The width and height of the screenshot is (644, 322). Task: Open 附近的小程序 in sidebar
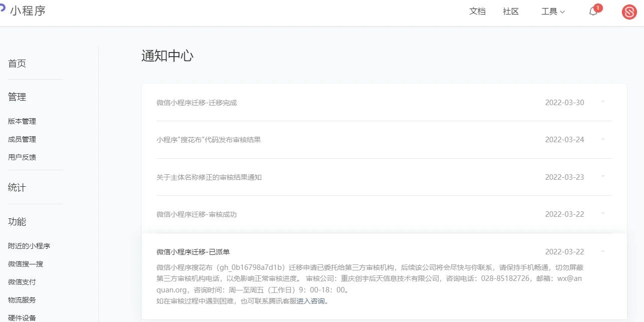tap(29, 246)
